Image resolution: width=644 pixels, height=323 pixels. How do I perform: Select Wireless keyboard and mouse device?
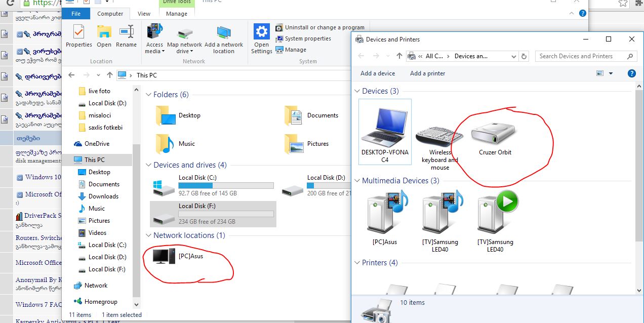coord(440,147)
